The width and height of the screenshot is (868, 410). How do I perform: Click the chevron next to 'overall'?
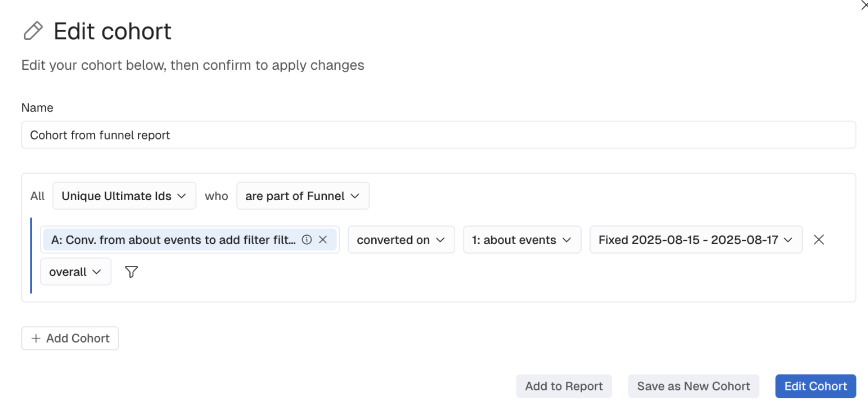pos(97,272)
